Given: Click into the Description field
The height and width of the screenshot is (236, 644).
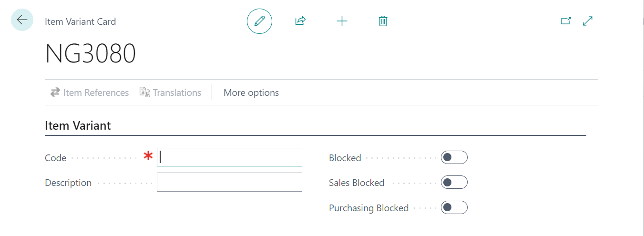Looking at the screenshot, I should tap(229, 182).
